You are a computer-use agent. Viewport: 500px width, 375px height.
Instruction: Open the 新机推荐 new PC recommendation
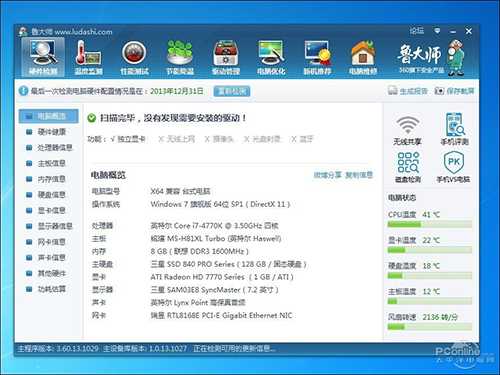click(317, 57)
